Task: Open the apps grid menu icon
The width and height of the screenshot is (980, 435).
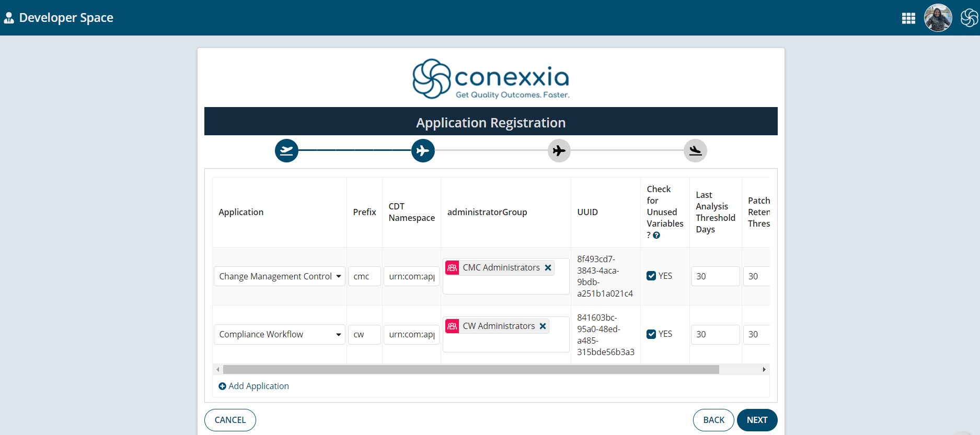Action: (908, 18)
